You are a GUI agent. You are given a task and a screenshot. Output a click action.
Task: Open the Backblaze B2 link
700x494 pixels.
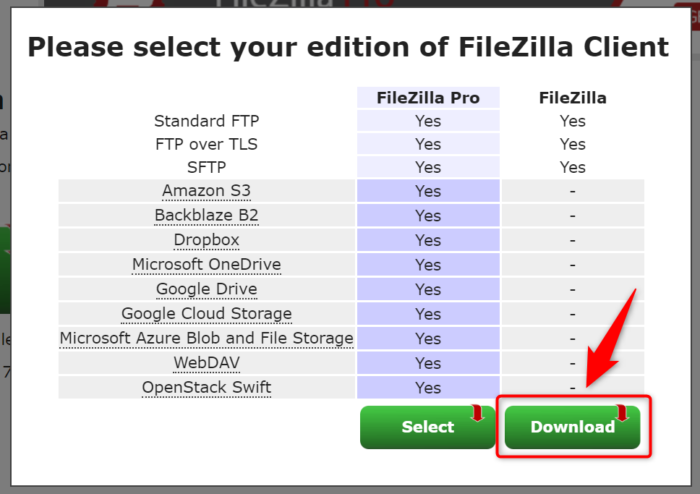206,215
